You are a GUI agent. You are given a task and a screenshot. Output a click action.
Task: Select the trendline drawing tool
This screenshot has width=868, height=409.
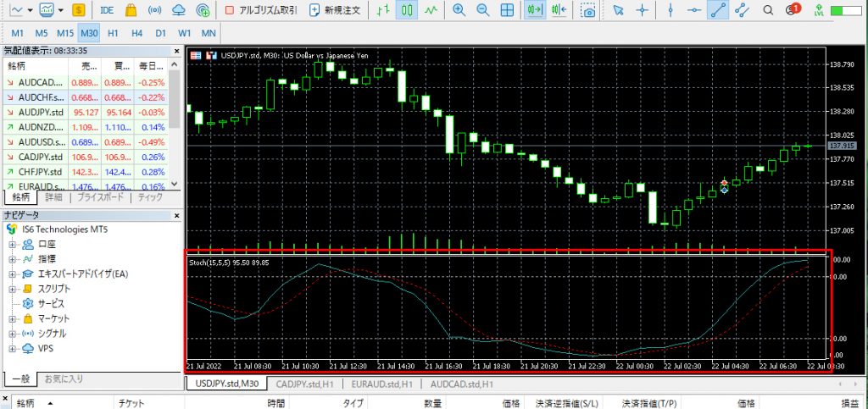point(718,10)
